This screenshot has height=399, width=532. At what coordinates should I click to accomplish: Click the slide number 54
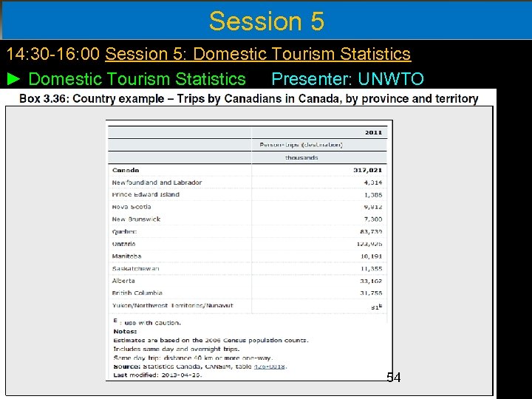click(x=394, y=378)
